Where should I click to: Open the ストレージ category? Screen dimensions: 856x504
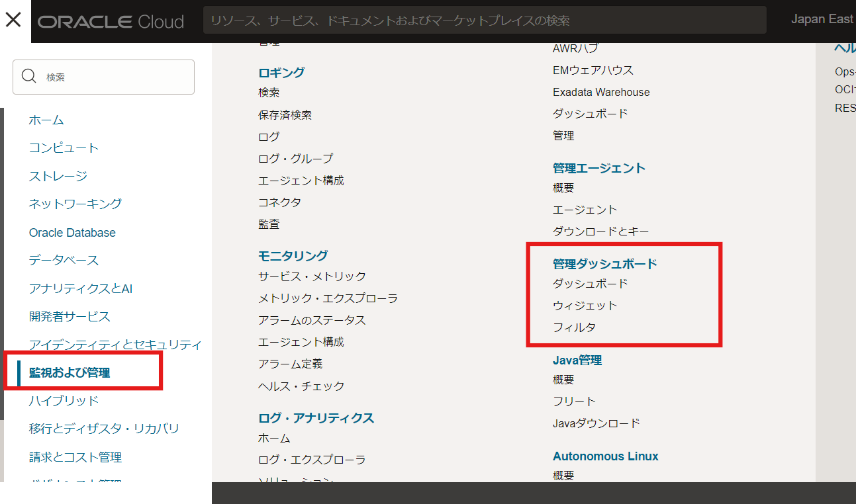[58, 176]
